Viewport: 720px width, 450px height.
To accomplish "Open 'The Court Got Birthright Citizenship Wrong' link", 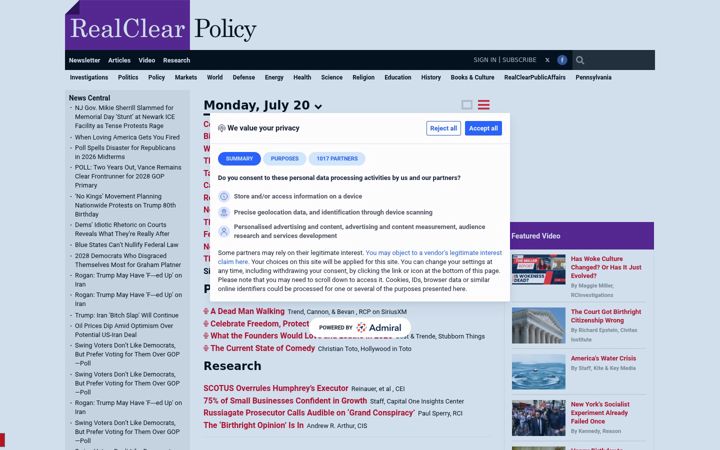I will click(606, 316).
